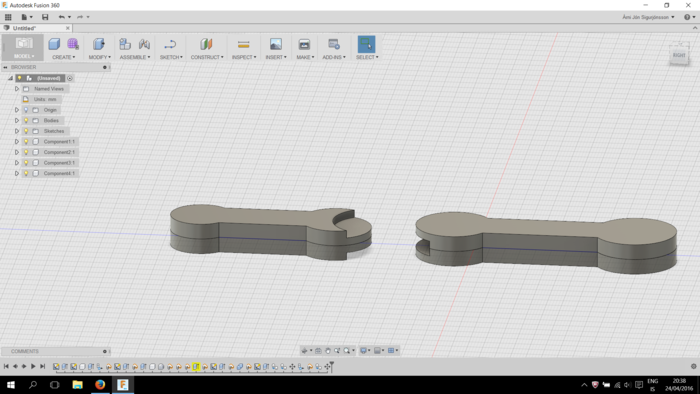This screenshot has width=700, height=394.
Task: Select the Joint assemble icon
Action: (x=144, y=44)
